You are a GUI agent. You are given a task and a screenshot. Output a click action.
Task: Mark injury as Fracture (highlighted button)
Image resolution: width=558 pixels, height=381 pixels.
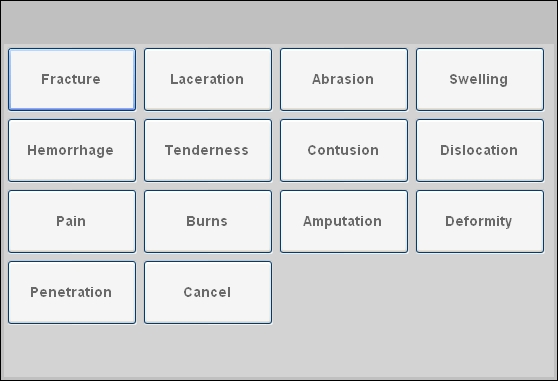[x=72, y=79]
